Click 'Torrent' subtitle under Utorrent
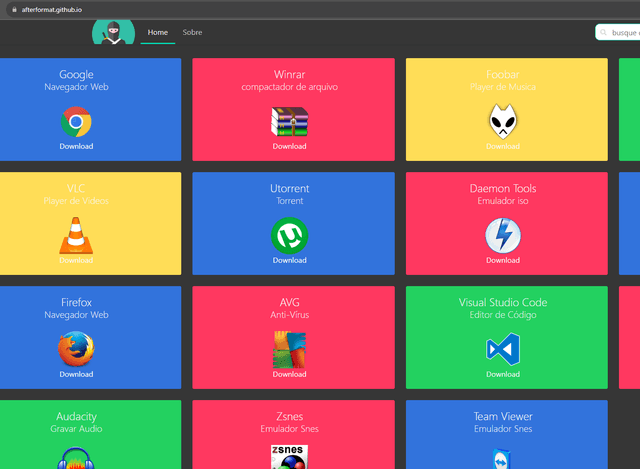The width and height of the screenshot is (640, 469). tap(289, 200)
